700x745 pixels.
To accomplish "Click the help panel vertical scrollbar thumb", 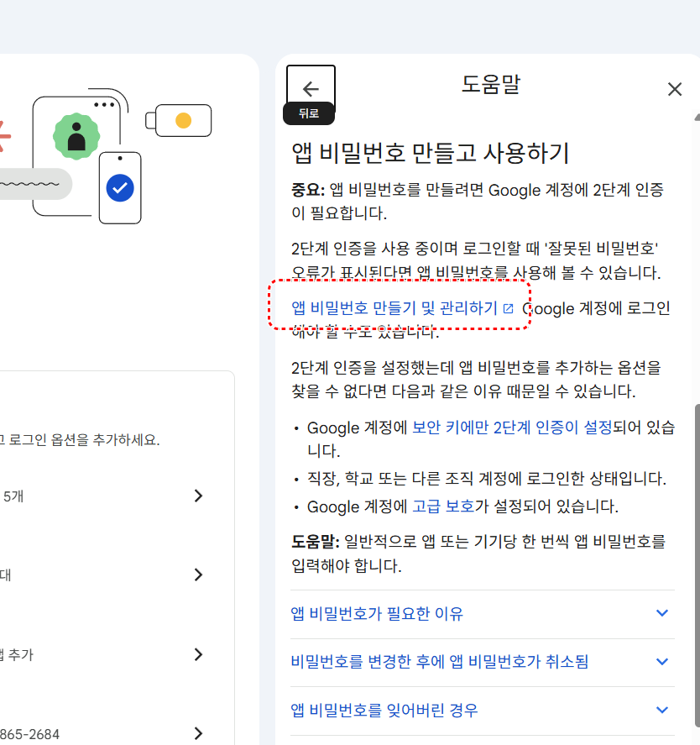I will point(695,571).
